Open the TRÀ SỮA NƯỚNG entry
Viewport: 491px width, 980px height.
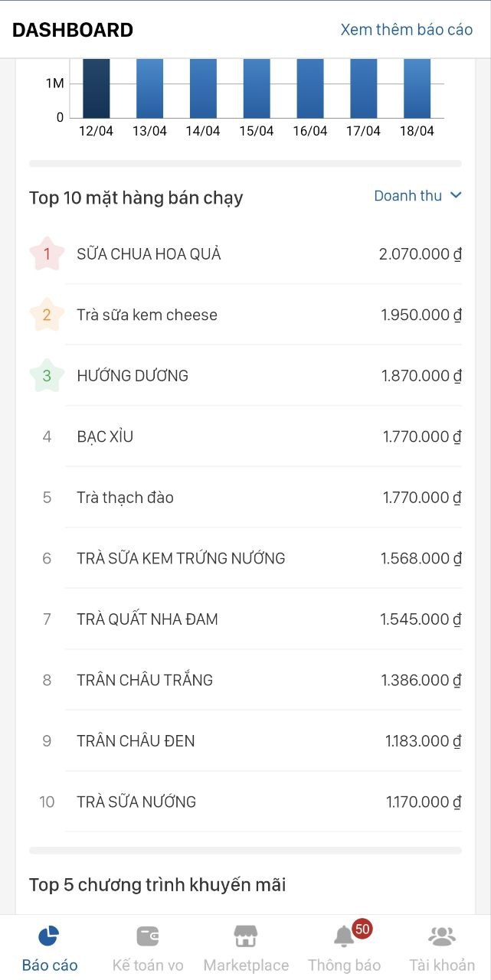pyautogui.click(x=136, y=802)
